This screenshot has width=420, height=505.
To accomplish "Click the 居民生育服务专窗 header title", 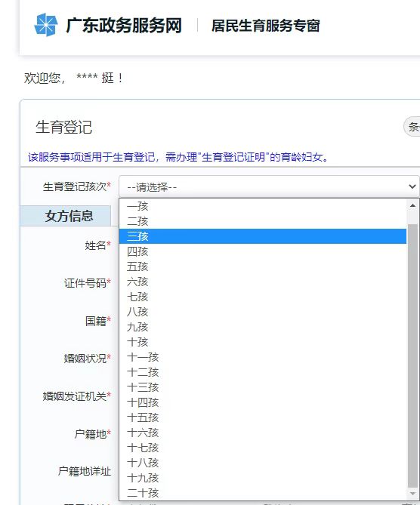I will pos(265,26).
